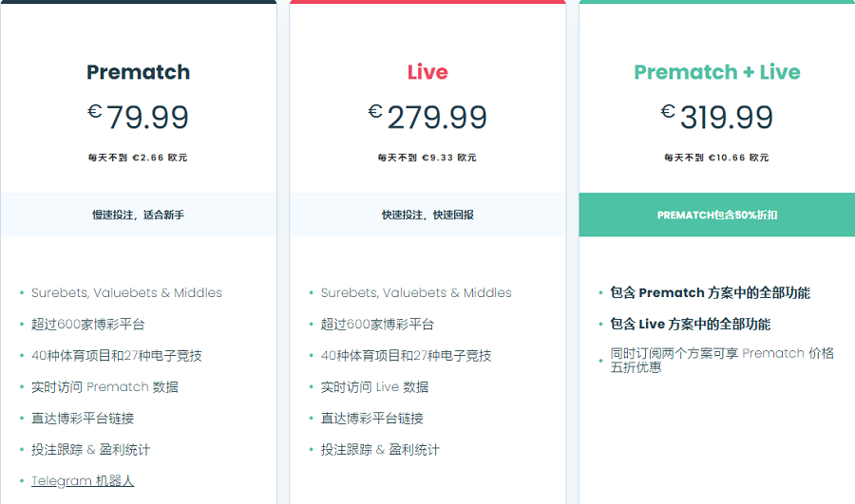Click 包含 Prematch 方案中的全部功能 item

(x=710, y=292)
